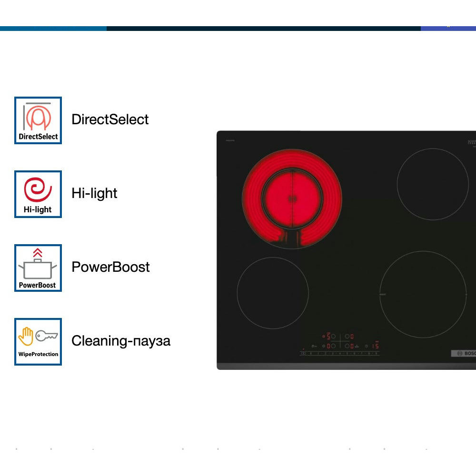Click the large bottom-right cooking zone
Screen dimensions: 476x476
click(x=423, y=295)
